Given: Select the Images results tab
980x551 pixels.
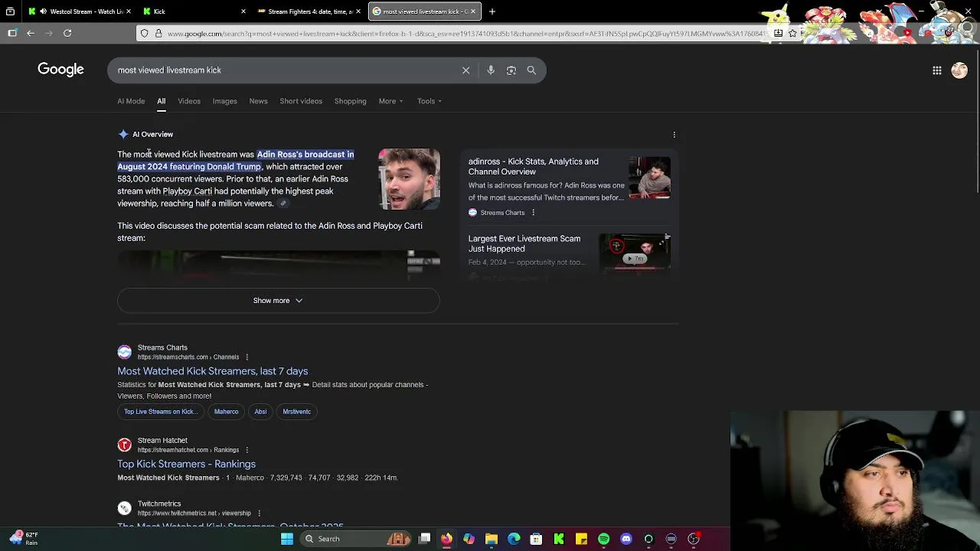Looking at the screenshot, I should (224, 101).
